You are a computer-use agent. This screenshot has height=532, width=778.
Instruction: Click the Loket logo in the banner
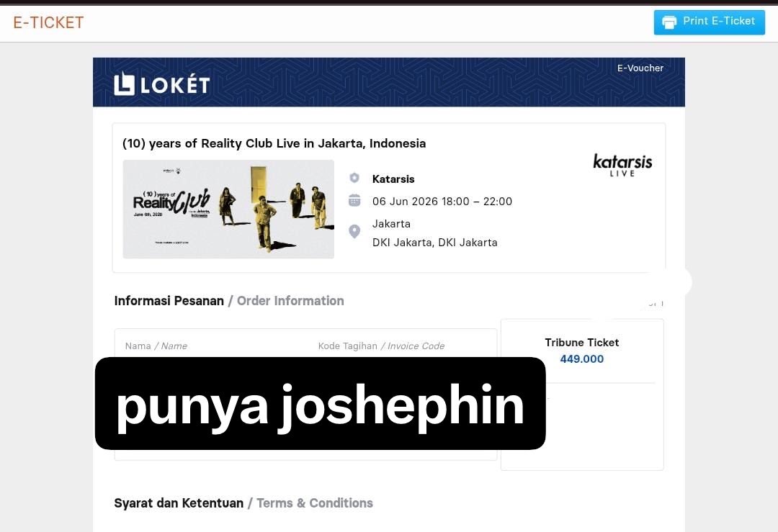(x=162, y=84)
